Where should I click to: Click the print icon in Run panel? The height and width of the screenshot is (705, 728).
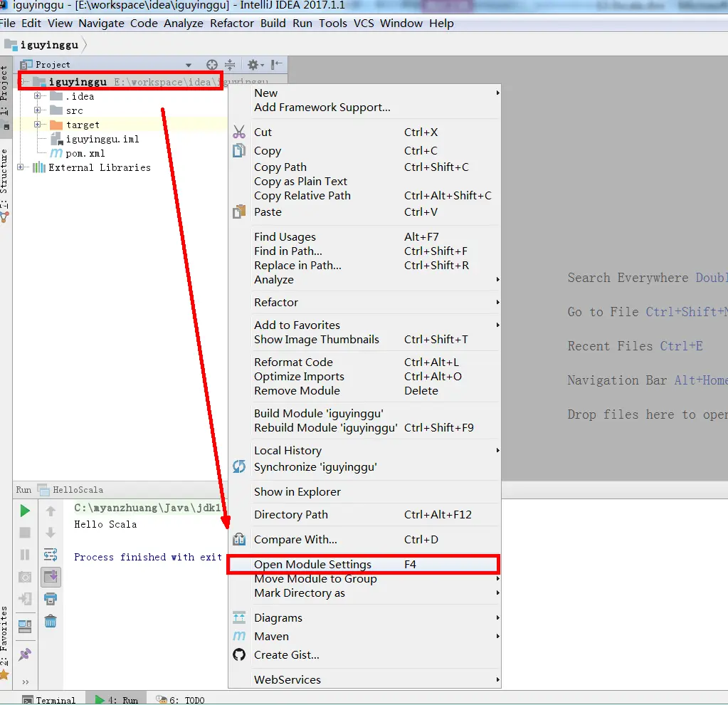tap(51, 599)
